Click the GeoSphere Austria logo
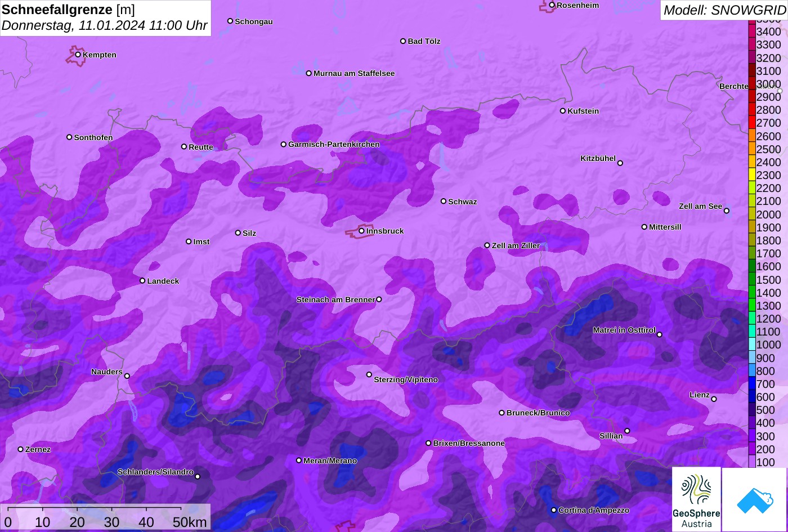The image size is (788, 532). tap(696, 499)
